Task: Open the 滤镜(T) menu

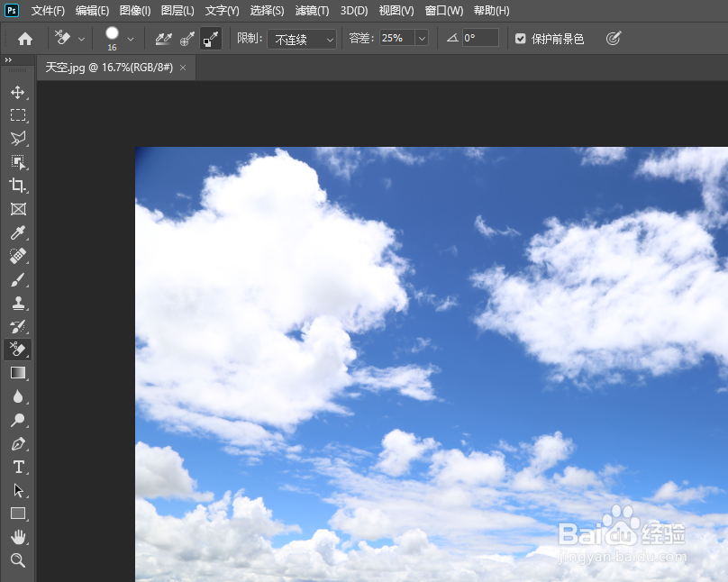Action: (x=312, y=10)
